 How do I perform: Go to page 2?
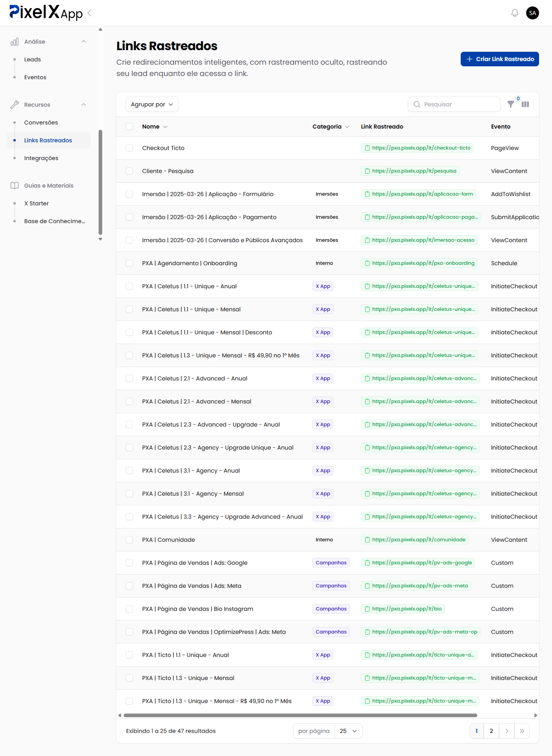point(491,731)
